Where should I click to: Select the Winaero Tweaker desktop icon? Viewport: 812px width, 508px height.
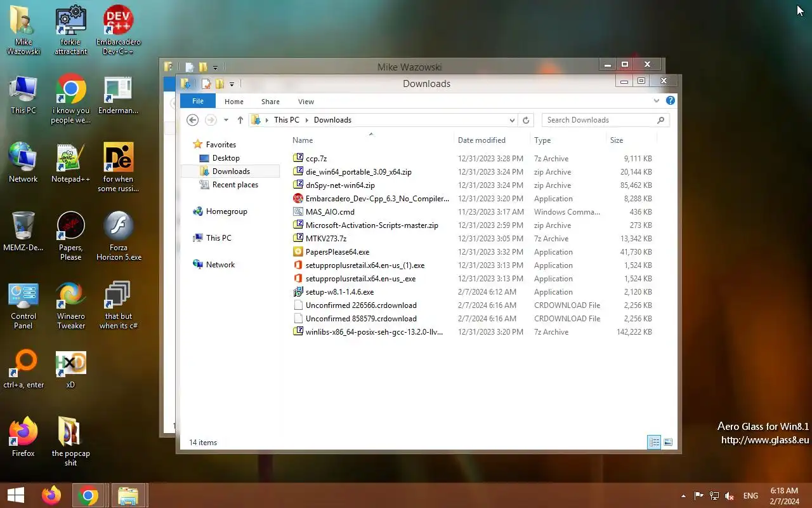pyautogui.click(x=70, y=305)
